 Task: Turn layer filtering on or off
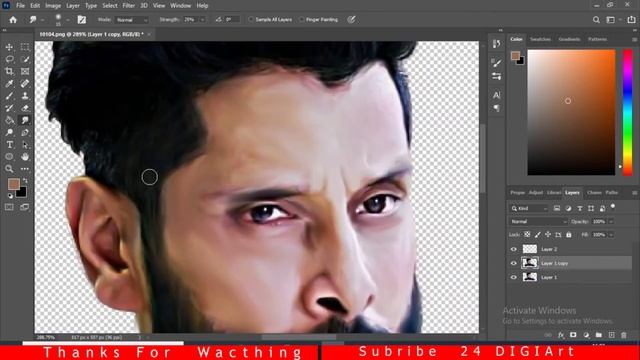pyautogui.click(x=613, y=207)
